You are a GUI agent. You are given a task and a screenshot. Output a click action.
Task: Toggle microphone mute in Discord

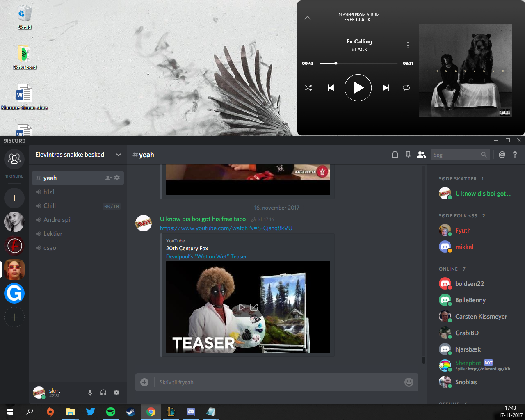click(90, 393)
